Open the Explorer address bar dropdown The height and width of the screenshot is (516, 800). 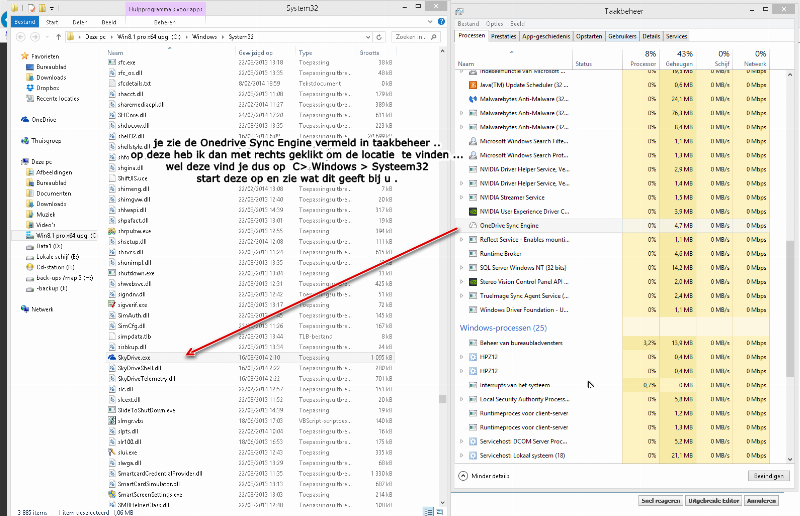pos(368,37)
